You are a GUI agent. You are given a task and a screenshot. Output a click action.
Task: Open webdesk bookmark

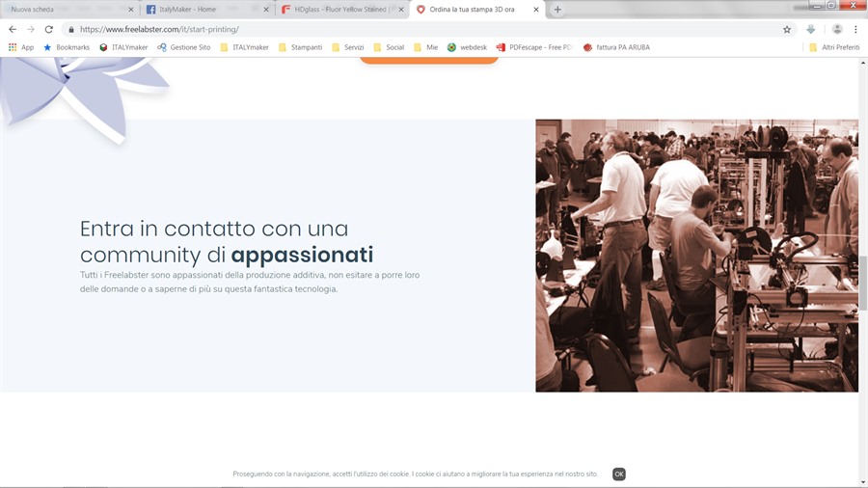(x=467, y=47)
